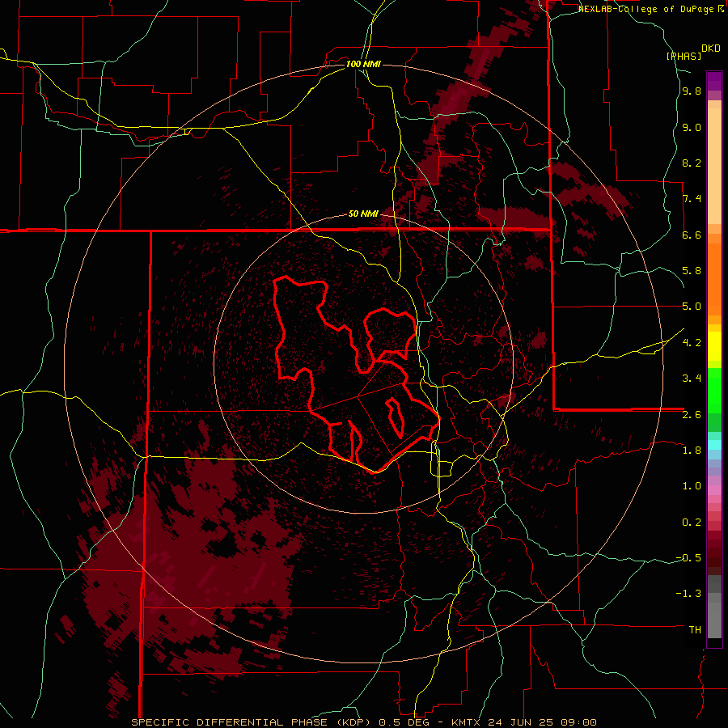Click the 6.6 scale value

[692, 235]
